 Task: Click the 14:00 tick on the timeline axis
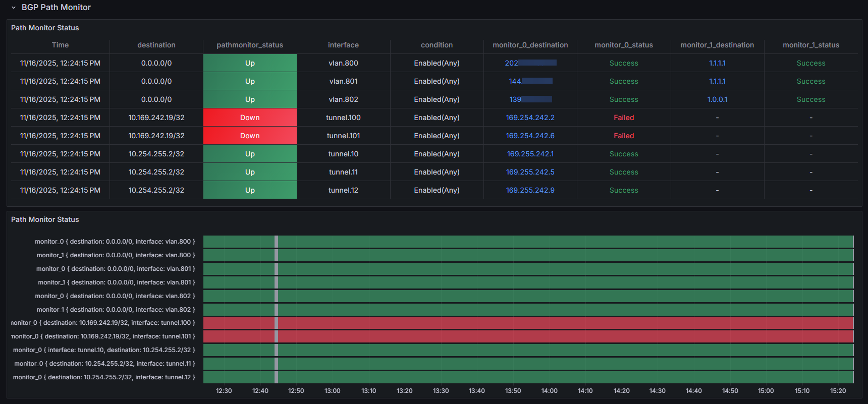[x=549, y=391]
